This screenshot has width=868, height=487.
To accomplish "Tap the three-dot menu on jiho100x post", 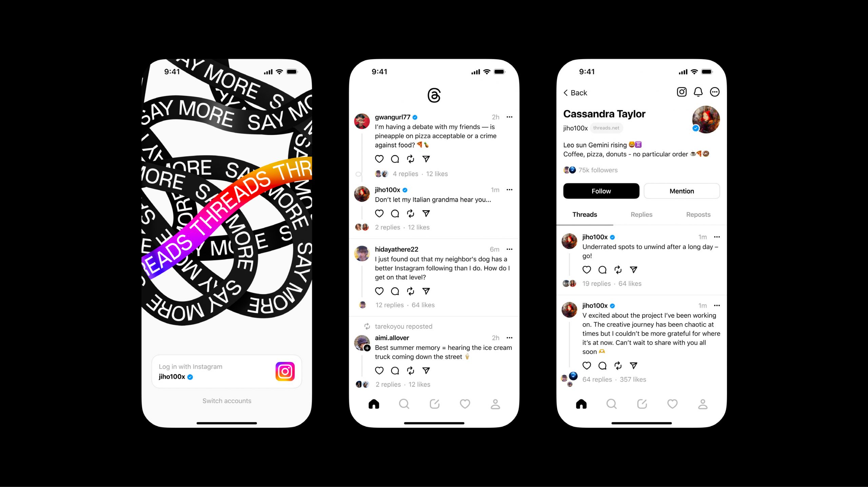I will tap(510, 190).
